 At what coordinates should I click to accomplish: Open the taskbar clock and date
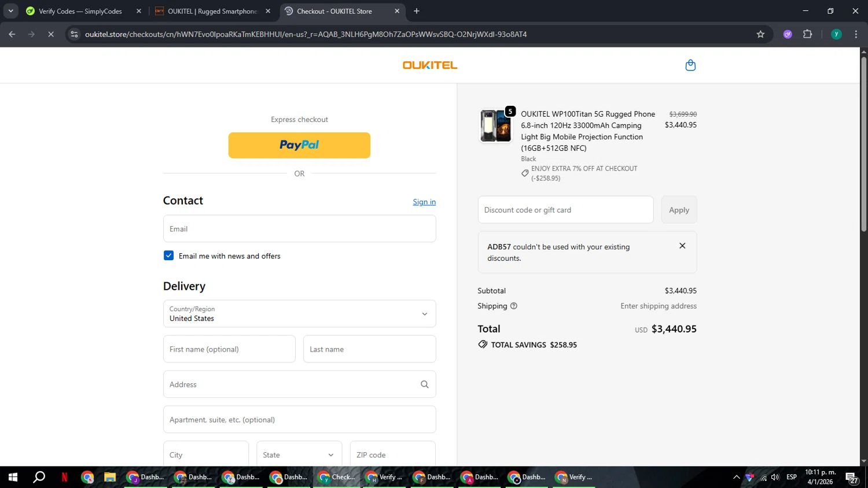[x=820, y=477]
